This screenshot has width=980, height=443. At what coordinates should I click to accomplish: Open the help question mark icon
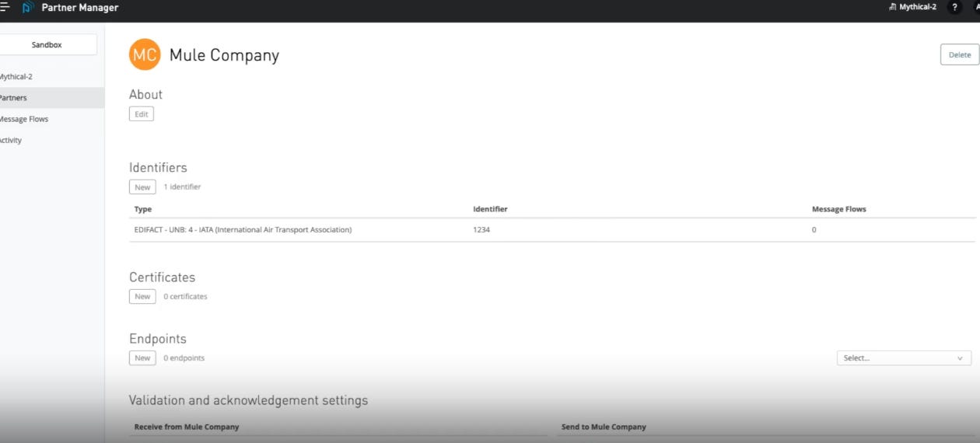click(x=954, y=7)
